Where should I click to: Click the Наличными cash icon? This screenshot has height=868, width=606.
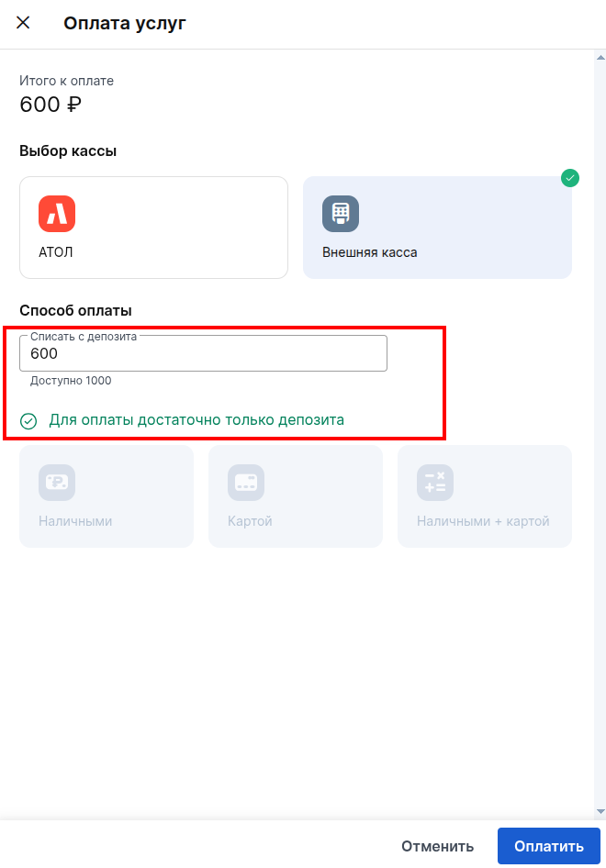tap(57, 482)
